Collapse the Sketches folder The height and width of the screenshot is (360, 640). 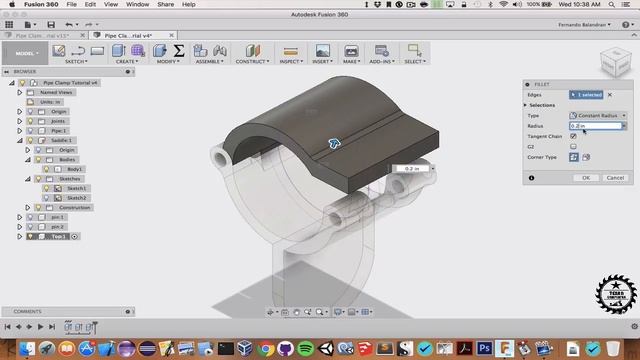28,179
